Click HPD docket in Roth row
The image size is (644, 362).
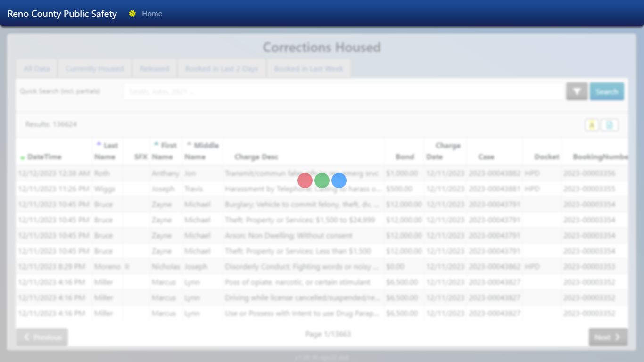532,173
